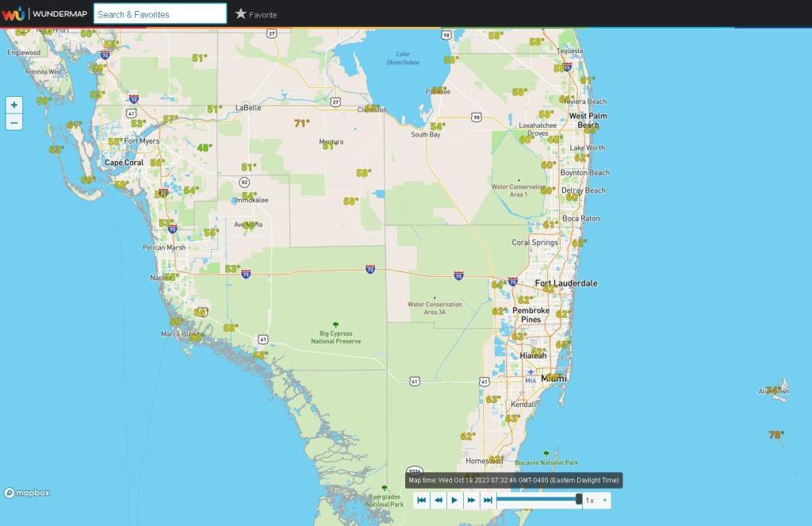Viewport: 812px width, 526px height.
Task: Click the MIA airport icon
Action: click(530, 373)
